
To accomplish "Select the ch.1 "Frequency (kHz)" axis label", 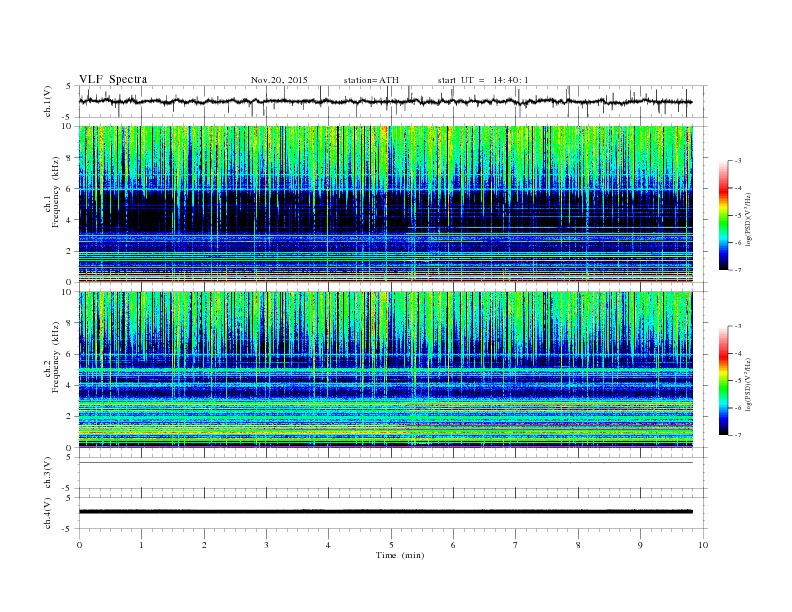I will 56,192.
